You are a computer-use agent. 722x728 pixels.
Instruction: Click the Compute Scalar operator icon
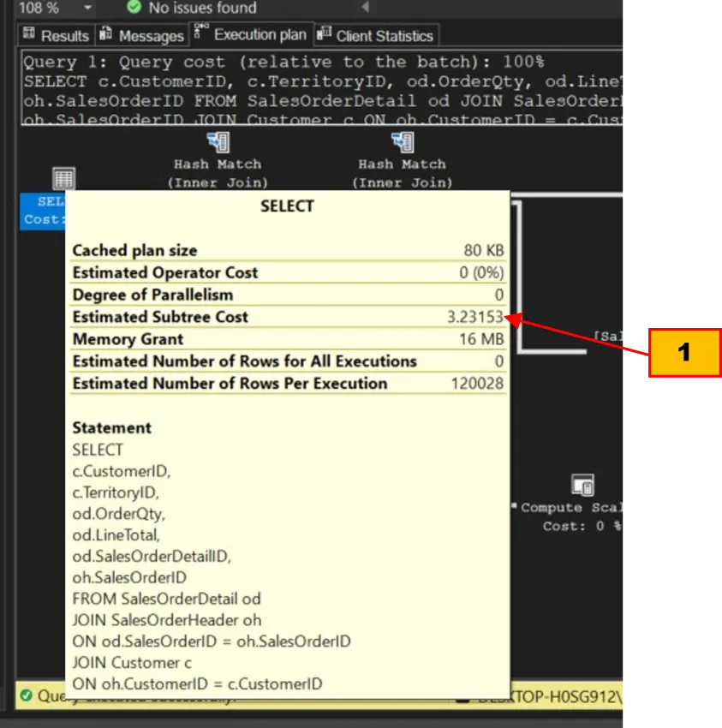582,485
